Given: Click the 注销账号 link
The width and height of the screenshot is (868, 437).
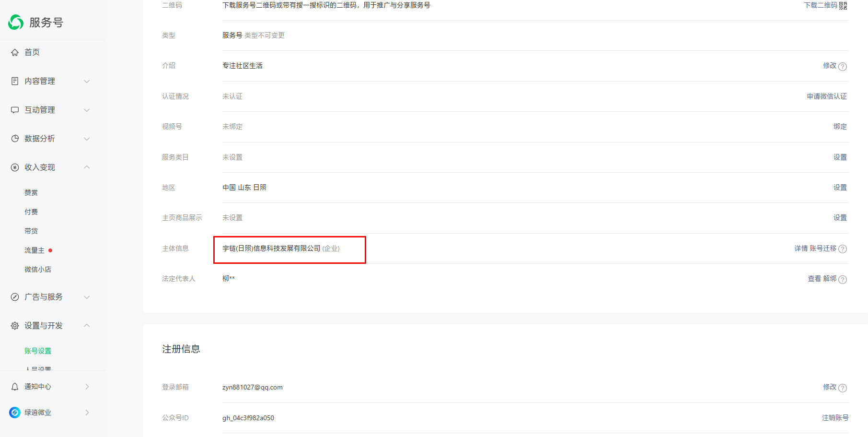Looking at the screenshot, I should point(835,418).
